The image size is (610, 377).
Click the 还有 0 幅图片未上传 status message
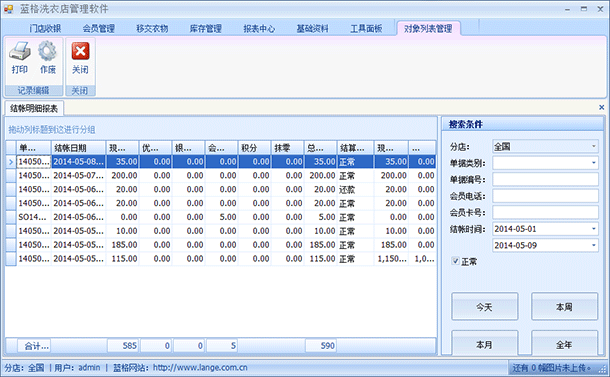pyautogui.click(x=552, y=367)
